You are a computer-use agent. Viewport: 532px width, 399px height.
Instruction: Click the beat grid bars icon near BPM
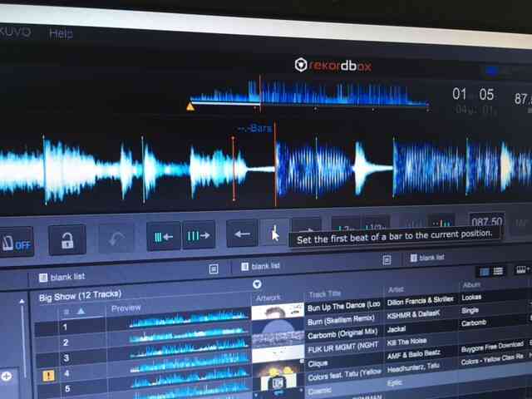(x=441, y=224)
